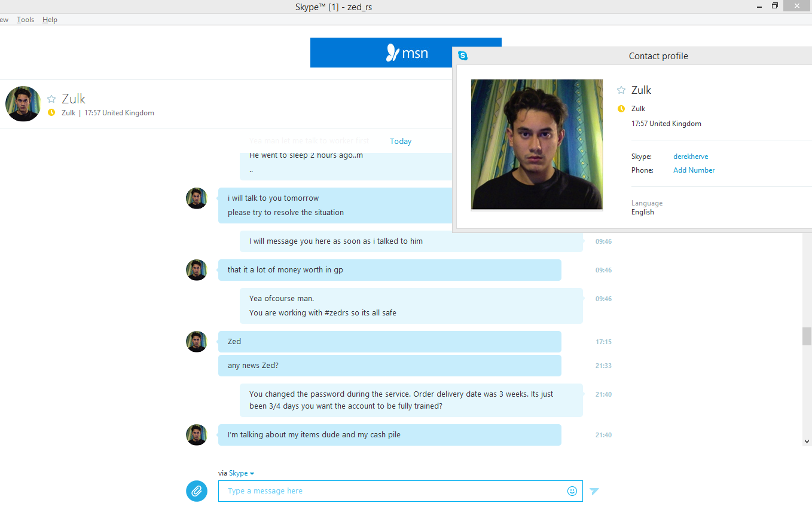Click the 'Today' date separator link

tap(401, 142)
